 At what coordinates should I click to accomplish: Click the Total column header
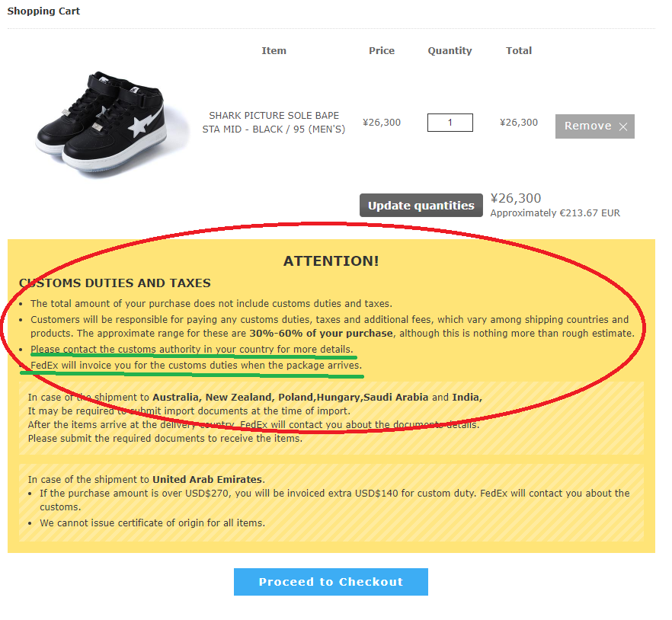coord(519,50)
